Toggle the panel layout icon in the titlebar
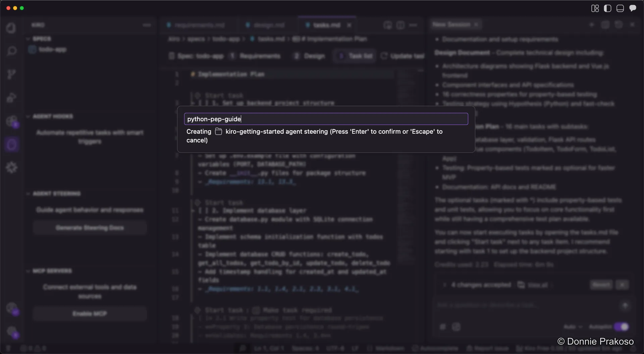This screenshot has height=354, width=644. 620,8
